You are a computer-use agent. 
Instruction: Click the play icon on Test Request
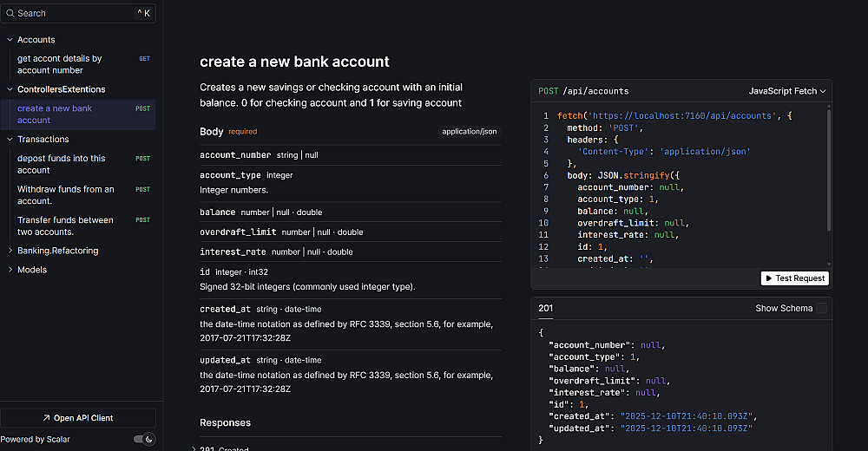tap(768, 278)
